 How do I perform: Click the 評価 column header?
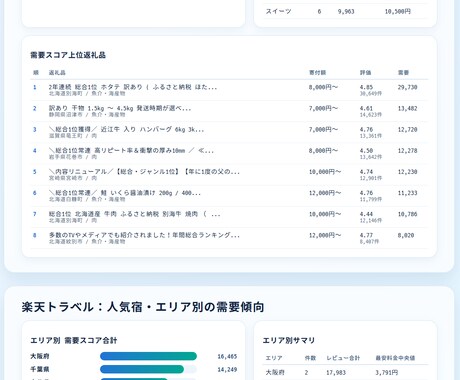tap(365, 73)
